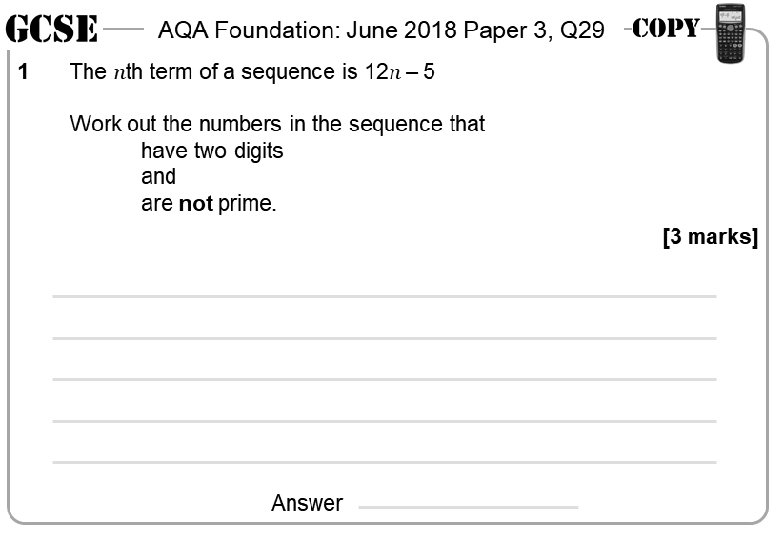Click the second working-out line

click(385, 338)
